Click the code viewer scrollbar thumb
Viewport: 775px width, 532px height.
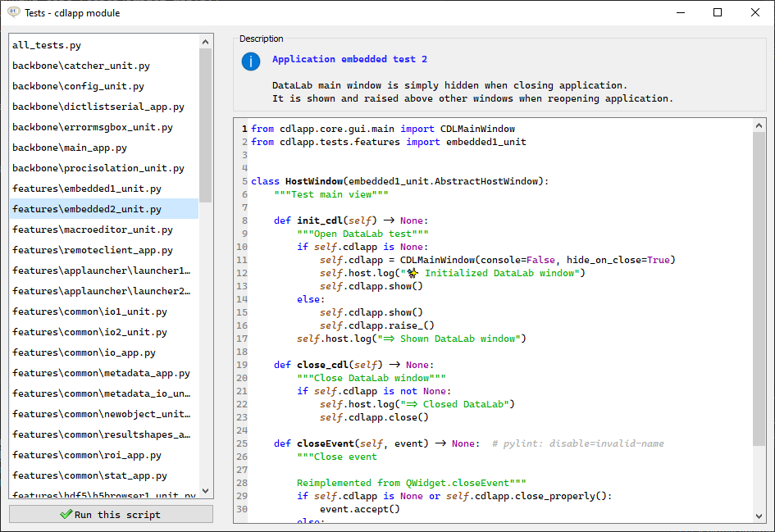[759, 289]
